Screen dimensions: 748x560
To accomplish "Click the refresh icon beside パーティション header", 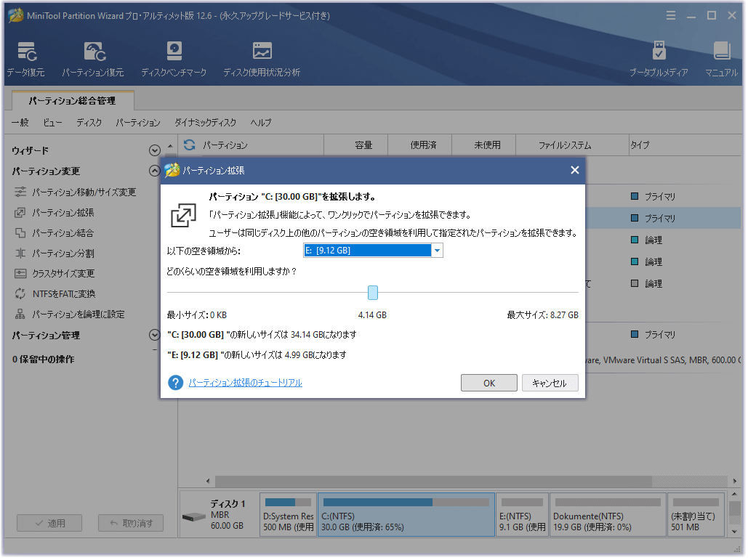I will pyautogui.click(x=190, y=145).
